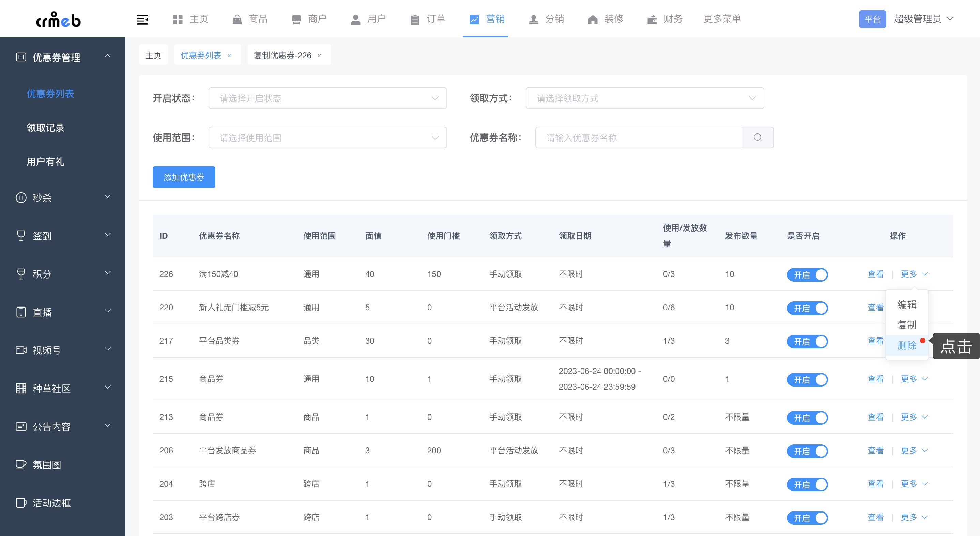Click the 直播 phone icon in sidebar

21,312
